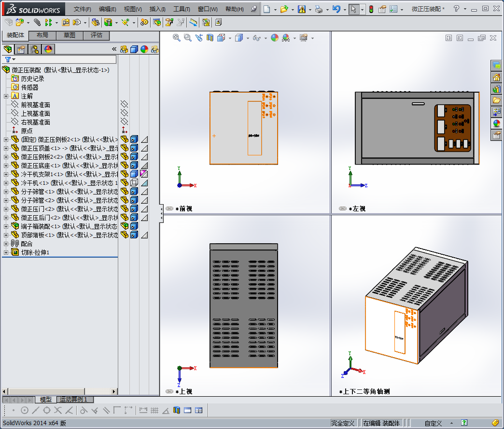Toggle display mode for 冷干机<1> component

click(134, 183)
